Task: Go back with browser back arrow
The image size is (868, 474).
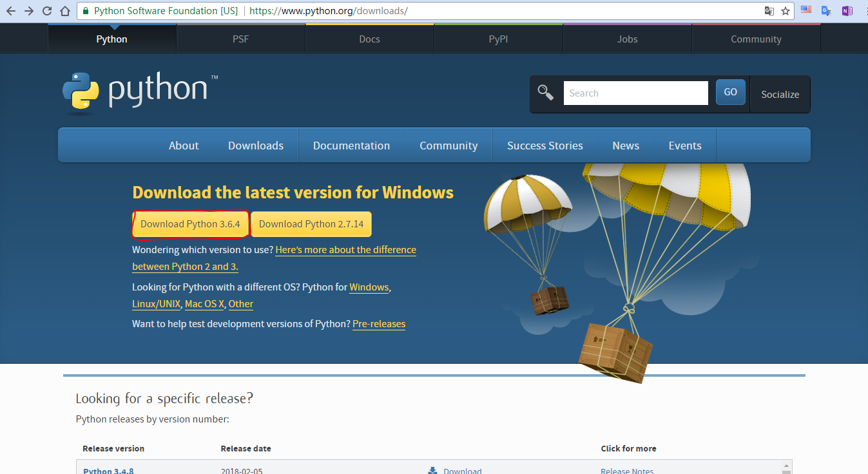Action: 11,11
